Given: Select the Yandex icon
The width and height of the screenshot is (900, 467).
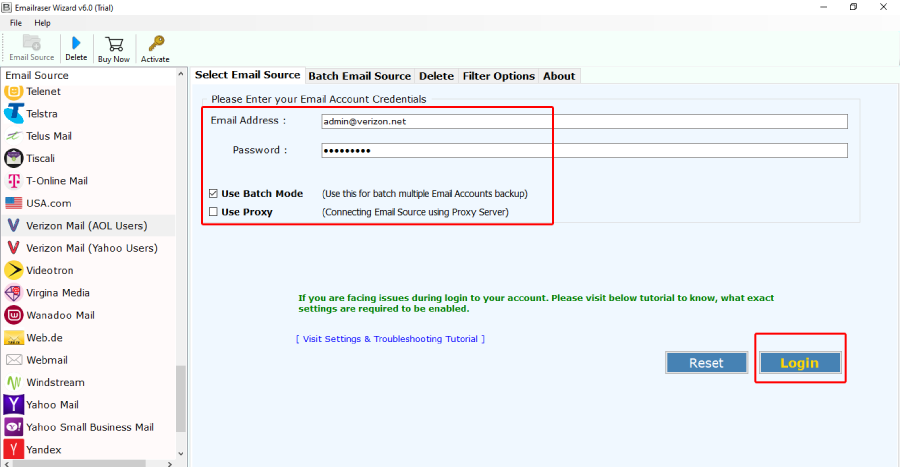Looking at the screenshot, I should pos(14,449).
